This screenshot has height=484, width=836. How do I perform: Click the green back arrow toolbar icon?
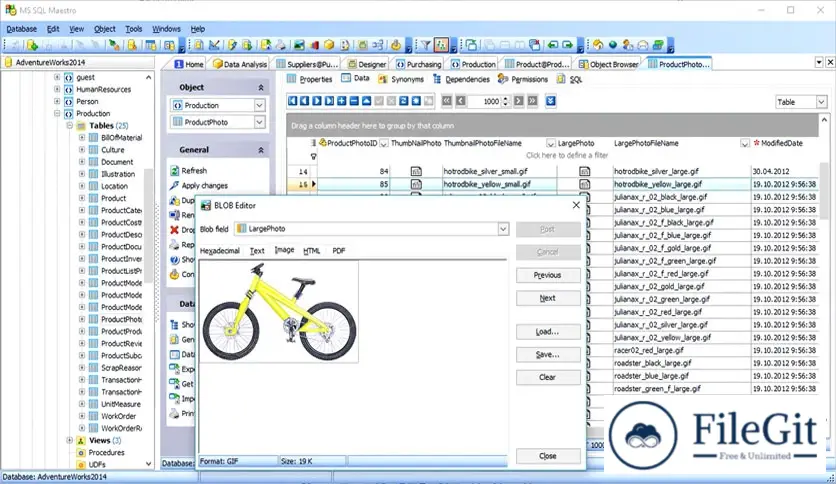click(553, 45)
